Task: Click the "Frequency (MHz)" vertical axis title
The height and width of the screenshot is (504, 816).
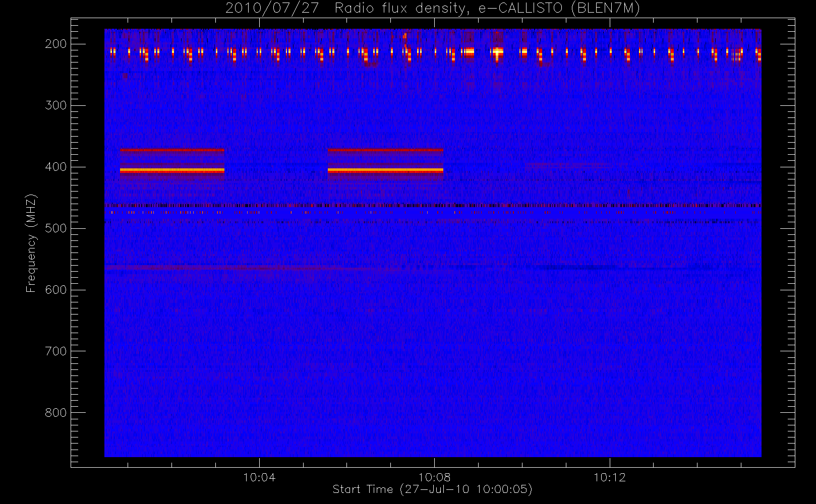Action: [x=31, y=243]
